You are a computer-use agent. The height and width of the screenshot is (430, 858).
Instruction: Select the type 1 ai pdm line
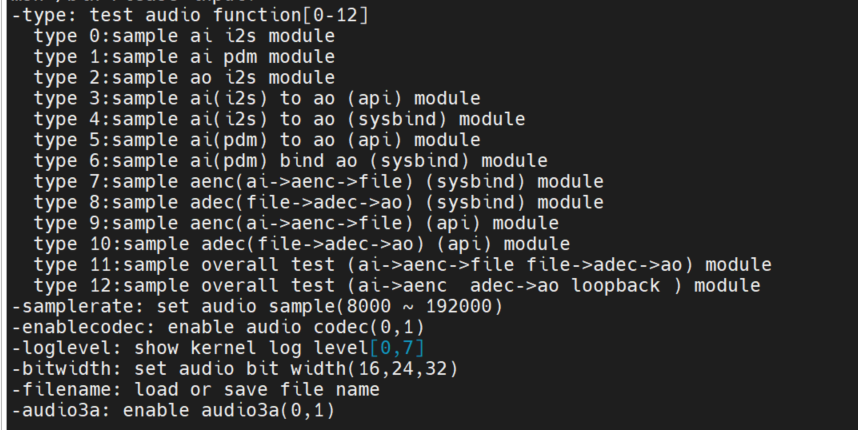click(184, 57)
